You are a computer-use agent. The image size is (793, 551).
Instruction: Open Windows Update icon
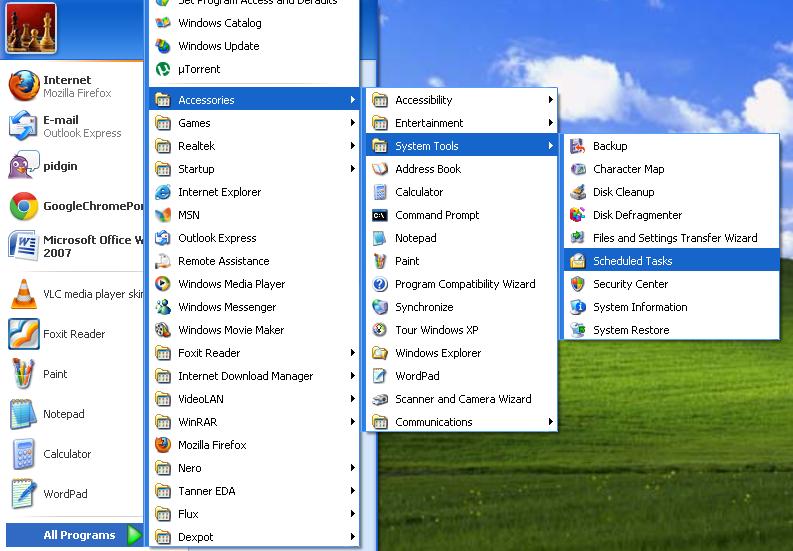[163, 46]
